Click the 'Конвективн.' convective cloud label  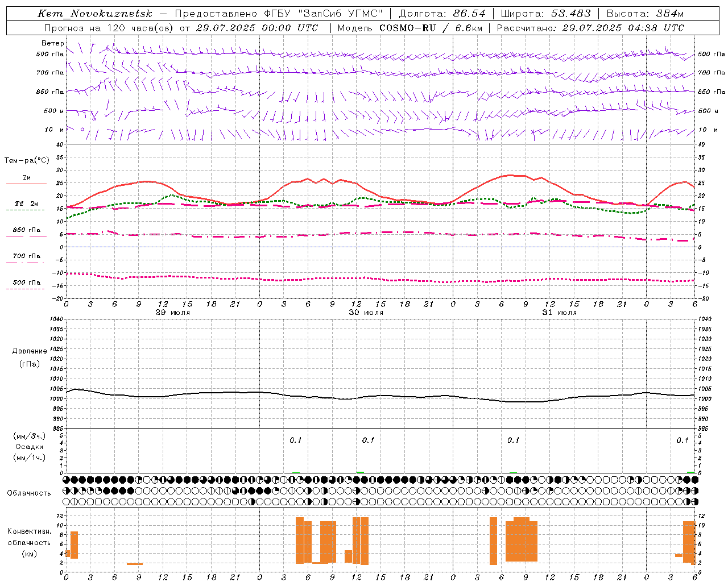click(x=30, y=531)
